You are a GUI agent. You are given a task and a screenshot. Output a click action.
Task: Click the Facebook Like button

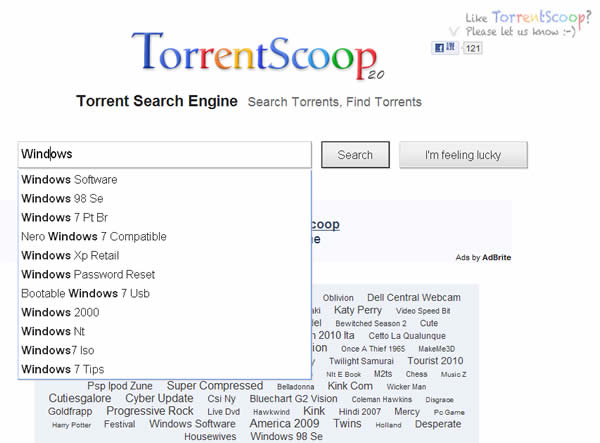[445, 48]
